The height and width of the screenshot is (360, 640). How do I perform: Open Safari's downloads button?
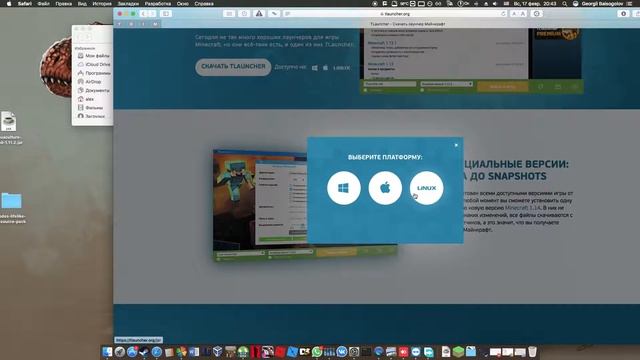[x=623, y=13]
